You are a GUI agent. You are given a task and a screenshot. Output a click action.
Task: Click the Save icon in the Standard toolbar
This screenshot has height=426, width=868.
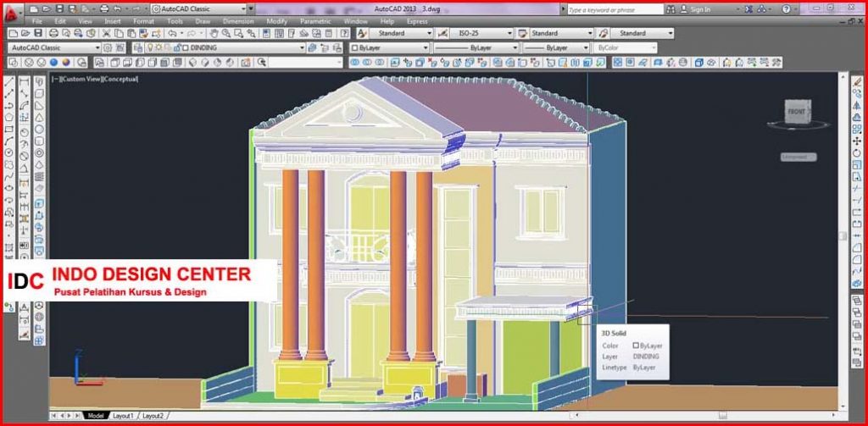click(x=38, y=33)
